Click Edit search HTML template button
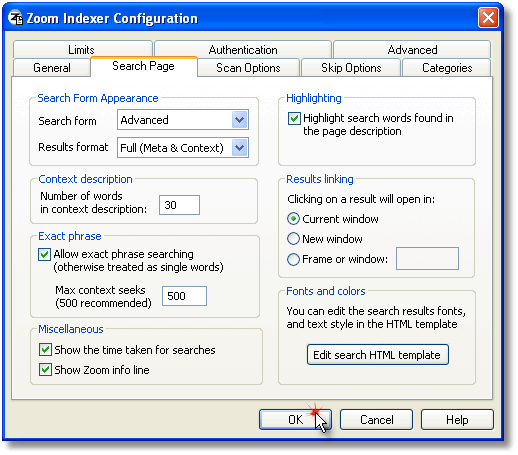This screenshot has width=518, height=455. (378, 355)
